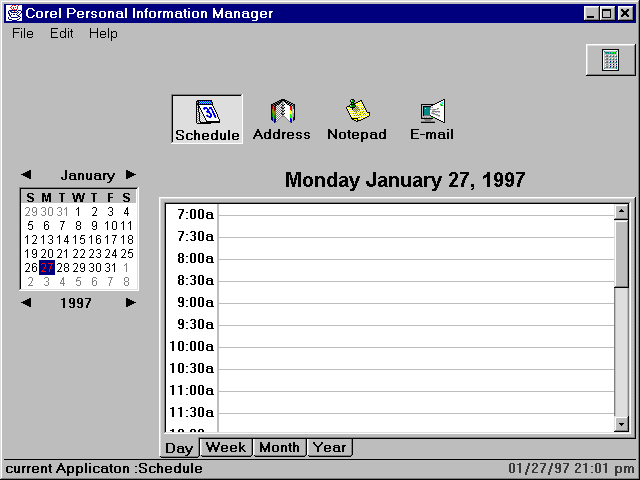Open the Notepad icon
This screenshot has height=480, width=640.
[x=357, y=119]
